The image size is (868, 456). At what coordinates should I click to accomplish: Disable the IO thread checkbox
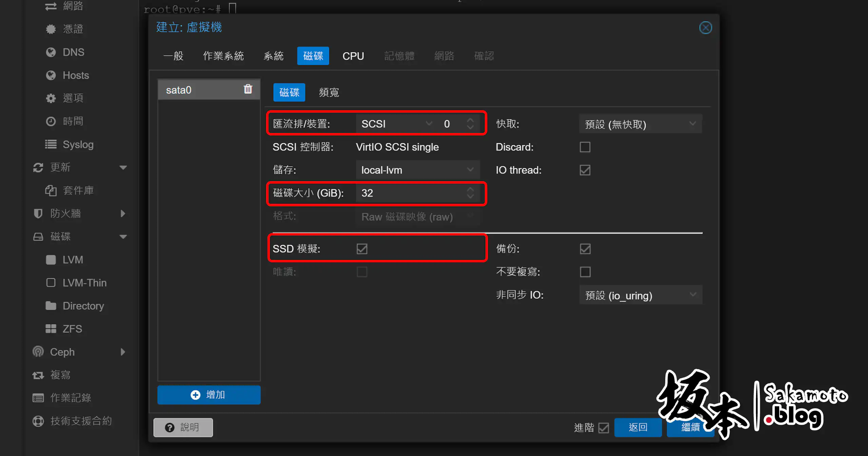click(x=585, y=170)
